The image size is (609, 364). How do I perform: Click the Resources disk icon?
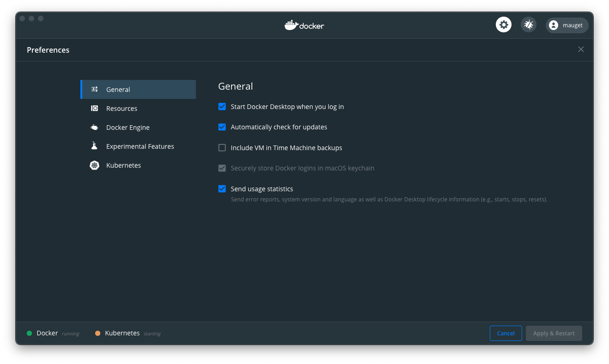94,109
